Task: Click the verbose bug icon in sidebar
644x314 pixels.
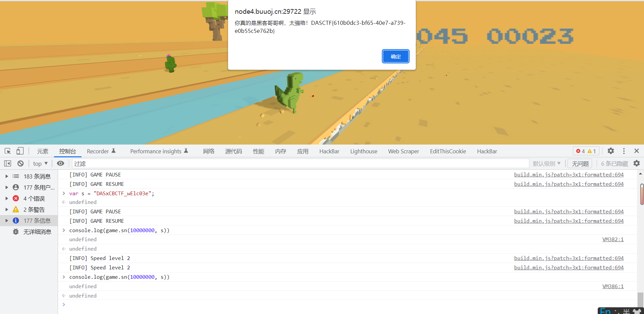Action: (x=16, y=231)
